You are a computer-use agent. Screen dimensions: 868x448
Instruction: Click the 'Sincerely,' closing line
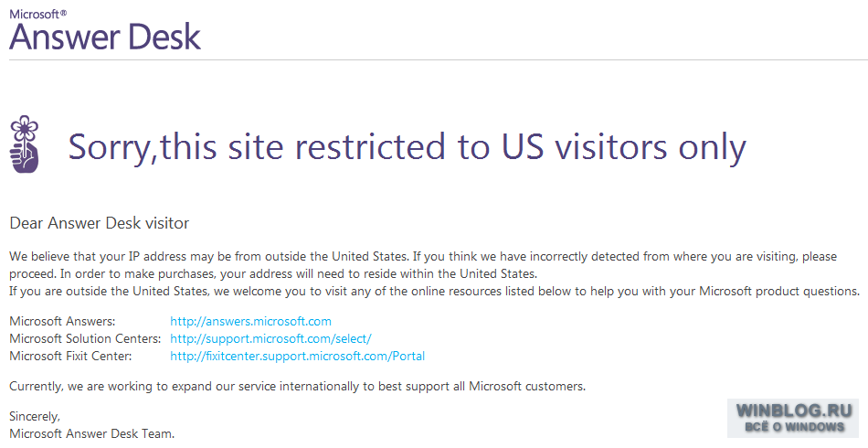click(35, 416)
